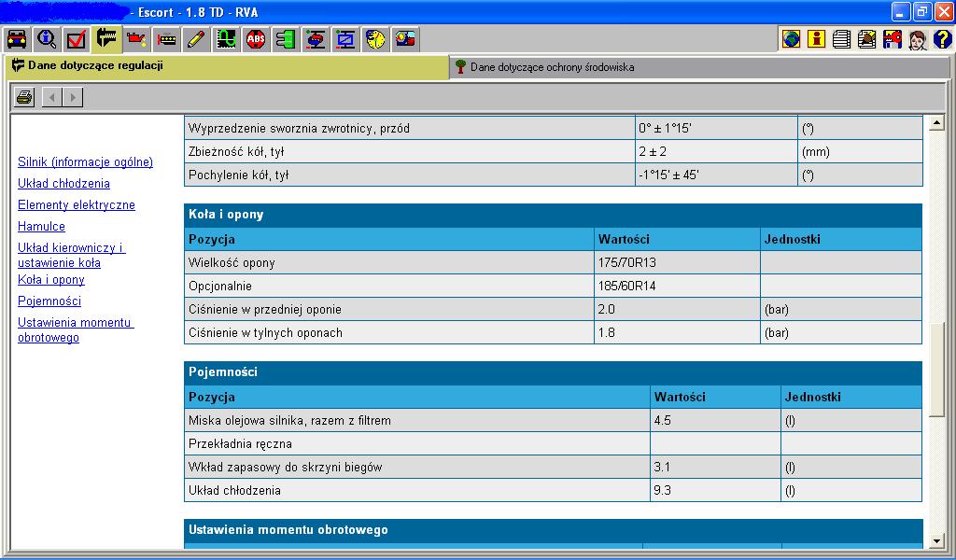Screen dimensions: 956x560
Task: Click the scrollbar down arrow
Action: [x=937, y=540]
